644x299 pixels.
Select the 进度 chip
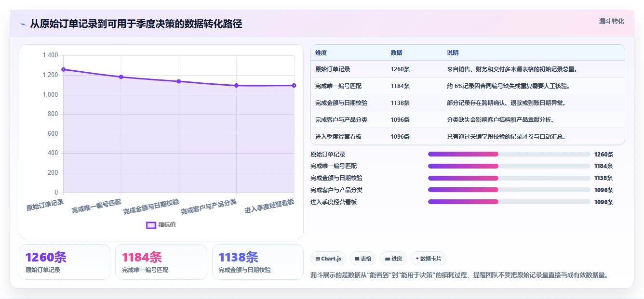tap(393, 259)
